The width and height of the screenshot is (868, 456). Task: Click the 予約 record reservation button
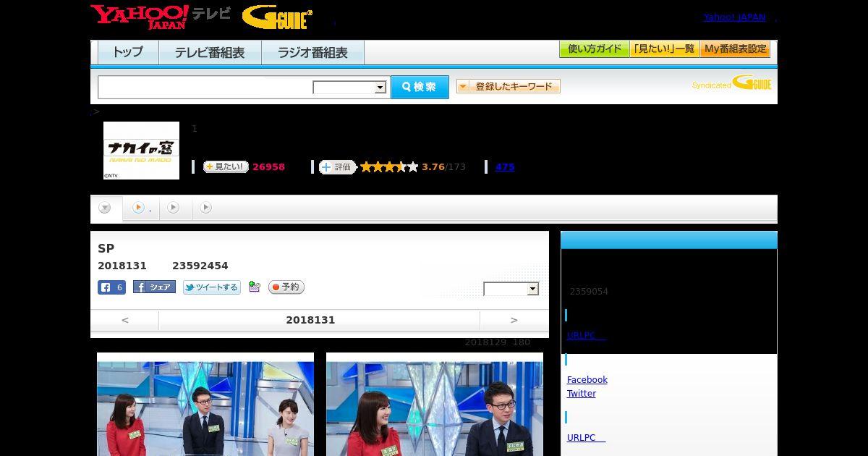286,287
